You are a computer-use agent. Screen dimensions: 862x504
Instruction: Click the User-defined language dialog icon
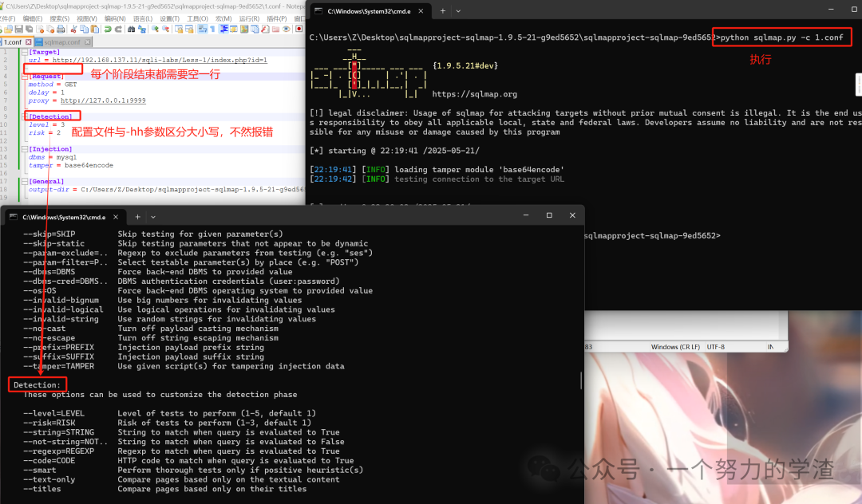[x=234, y=29]
